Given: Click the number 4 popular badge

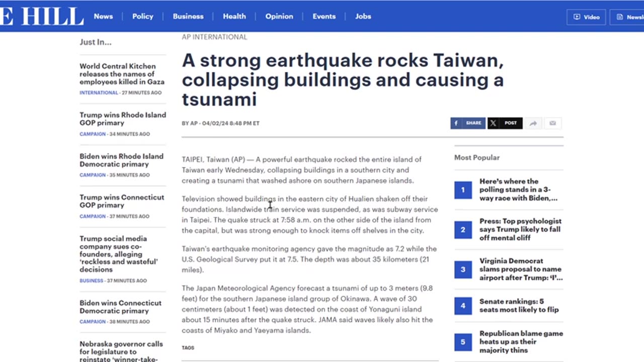Looking at the screenshot, I should click(x=463, y=306).
